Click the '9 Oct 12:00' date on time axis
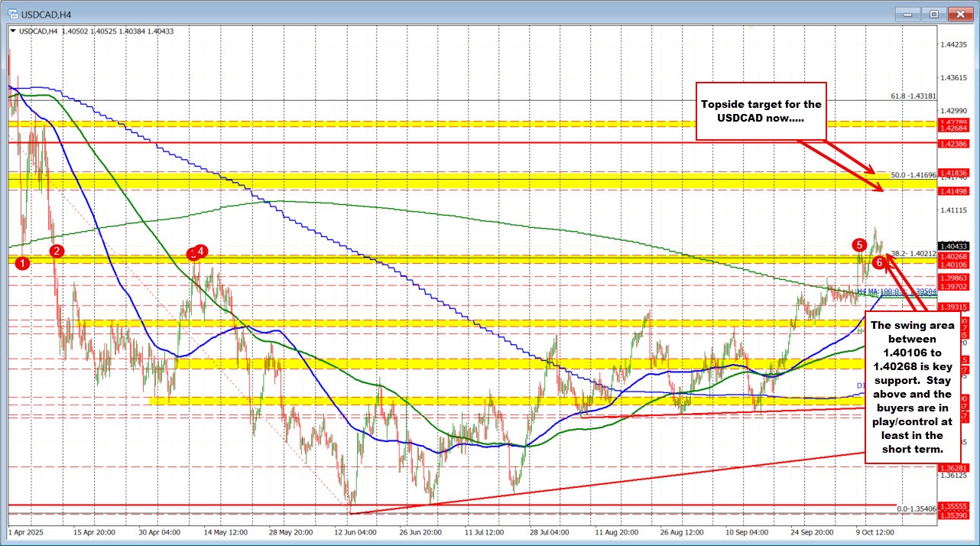 coord(874,531)
